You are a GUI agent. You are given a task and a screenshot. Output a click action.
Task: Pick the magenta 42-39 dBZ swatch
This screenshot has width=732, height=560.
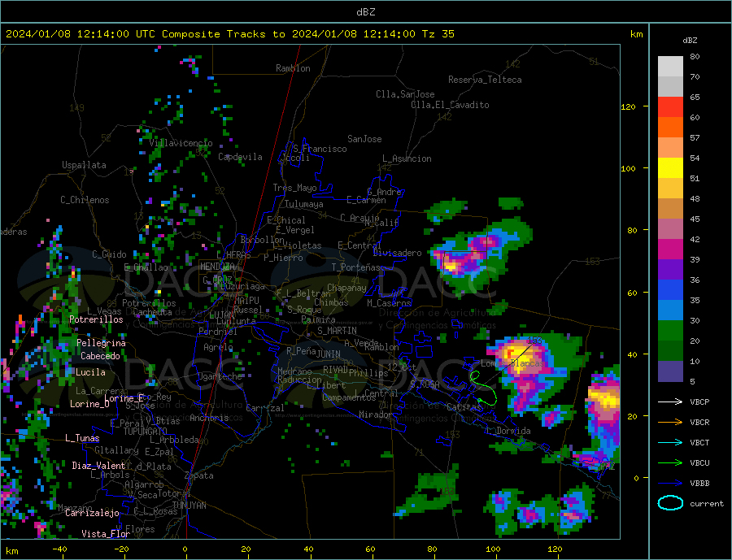tap(670, 250)
